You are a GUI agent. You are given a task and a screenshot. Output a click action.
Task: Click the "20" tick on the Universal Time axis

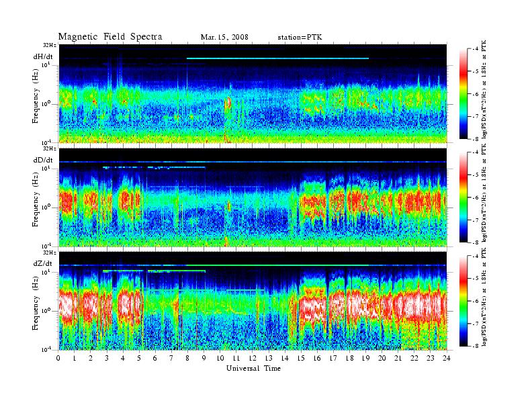tap(382, 359)
